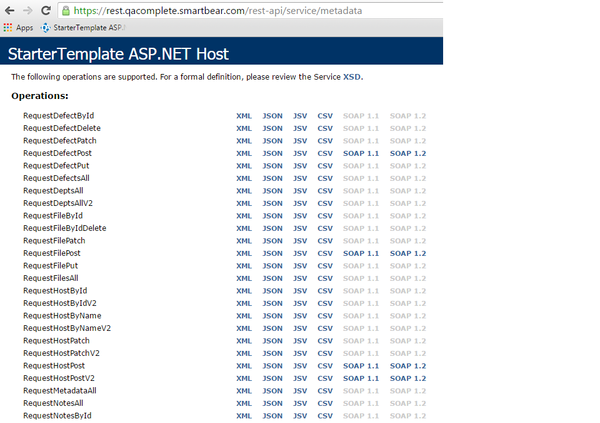Open XML link for RequestDefectById
This screenshot has height=423, width=600.
point(244,116)
